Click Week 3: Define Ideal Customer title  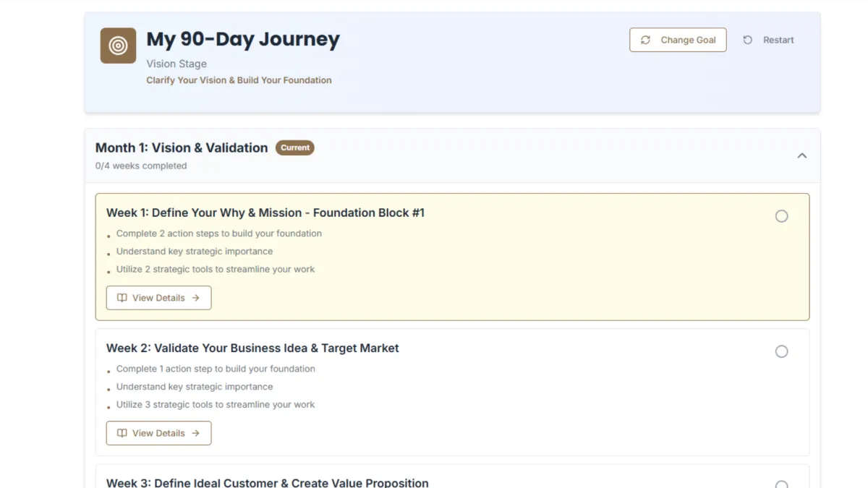268,483
